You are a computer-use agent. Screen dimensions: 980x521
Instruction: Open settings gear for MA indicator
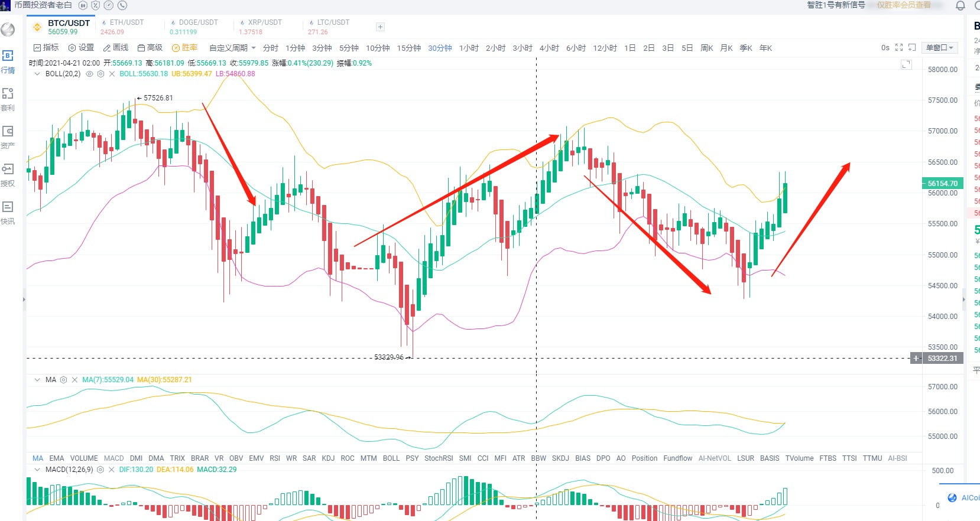(63, 380)
